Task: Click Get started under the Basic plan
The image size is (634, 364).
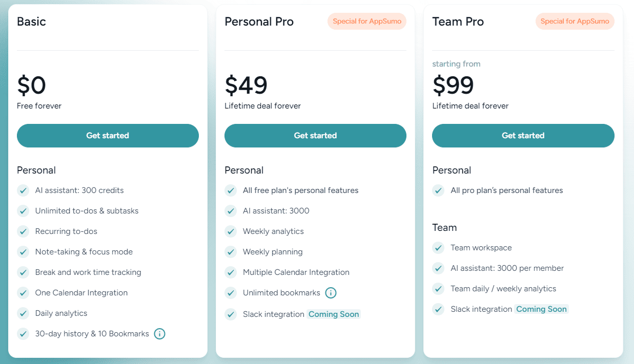Action: click(x=108, y=135)
